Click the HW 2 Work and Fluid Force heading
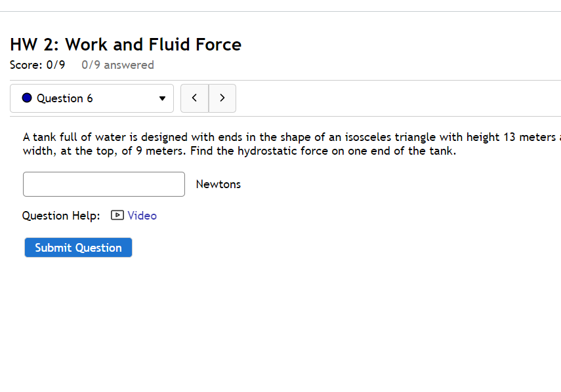Viewport: 561px width, 392px height. tap(125, 44)
